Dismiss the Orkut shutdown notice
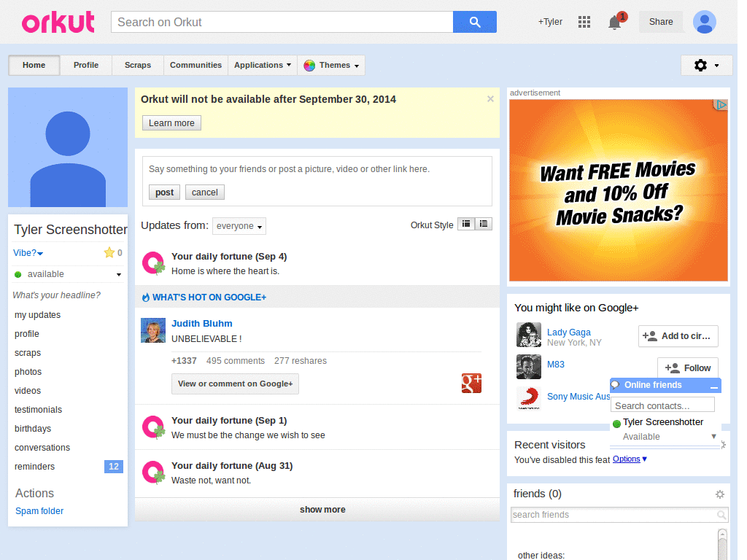Image resolution: width=747 pixels, height=560 pixels. pos(490,99)
